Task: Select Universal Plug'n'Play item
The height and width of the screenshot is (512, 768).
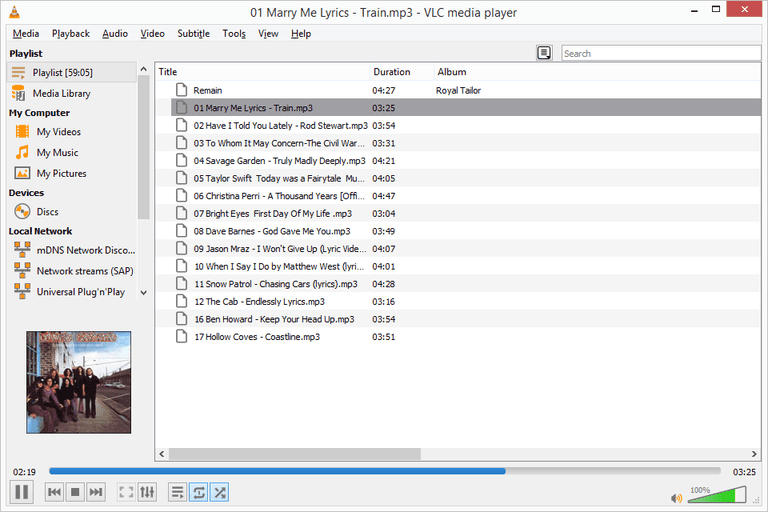Action: pos(72,292)
